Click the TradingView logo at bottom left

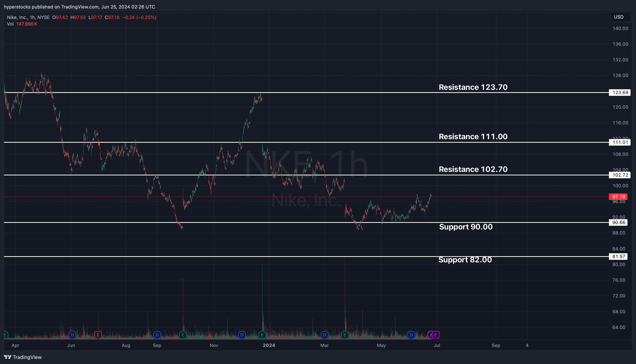(23, 357)
